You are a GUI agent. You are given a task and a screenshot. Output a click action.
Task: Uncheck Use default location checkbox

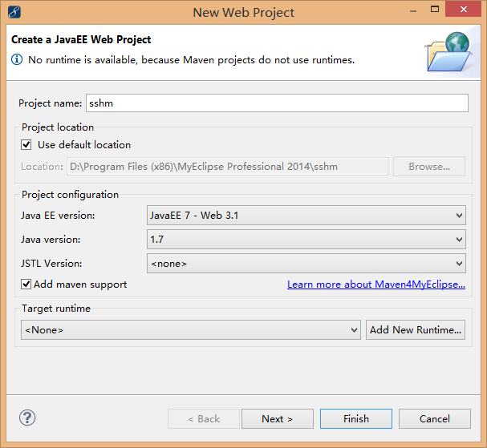[x=26, y=144]
